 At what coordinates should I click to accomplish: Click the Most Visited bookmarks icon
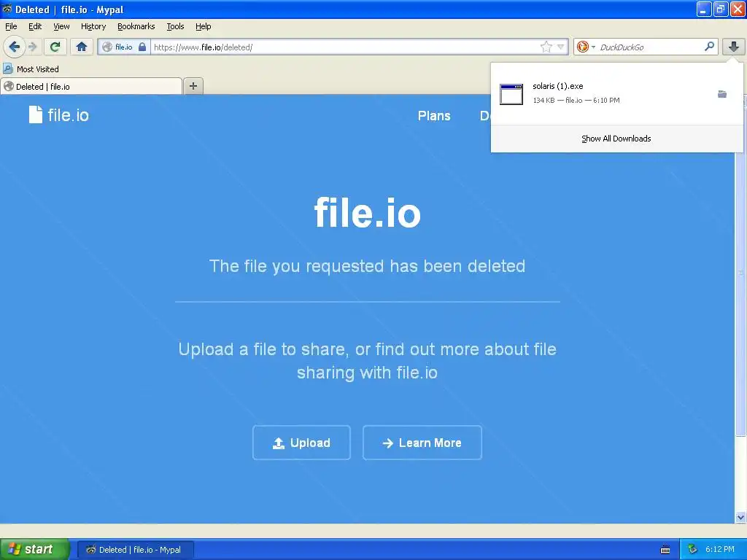(x=7, y=69)
